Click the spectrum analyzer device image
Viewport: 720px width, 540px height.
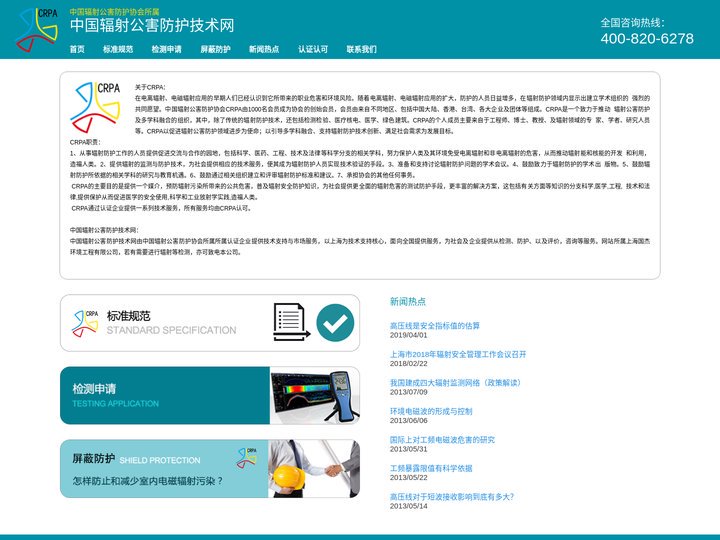(315, 395)
